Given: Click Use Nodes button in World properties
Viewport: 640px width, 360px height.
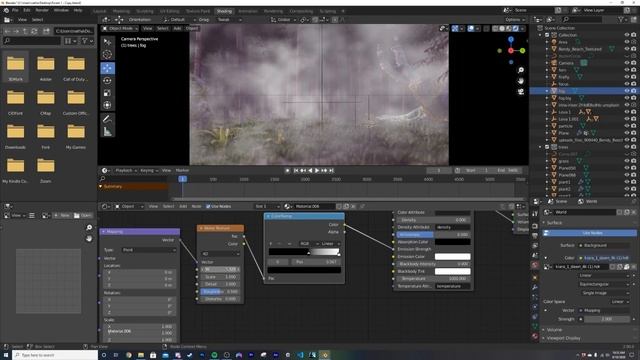Looking at the screenshot, I should point(589,233).
